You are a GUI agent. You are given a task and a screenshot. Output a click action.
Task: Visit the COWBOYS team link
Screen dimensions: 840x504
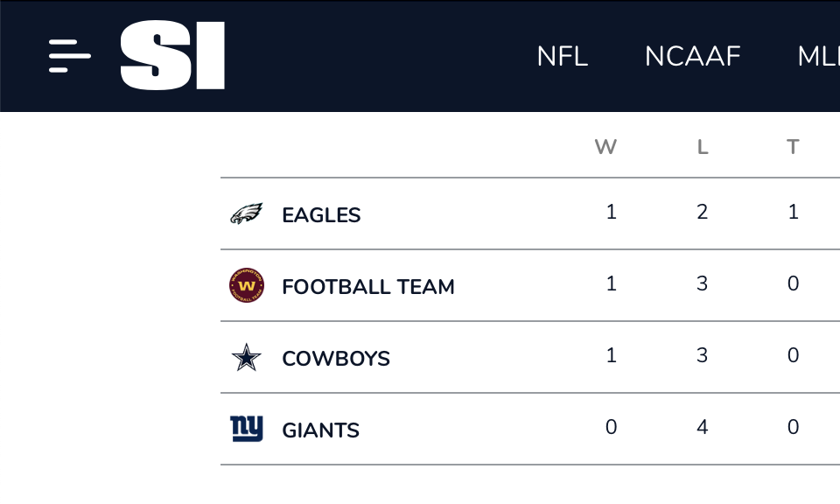(x=336, y=359)
